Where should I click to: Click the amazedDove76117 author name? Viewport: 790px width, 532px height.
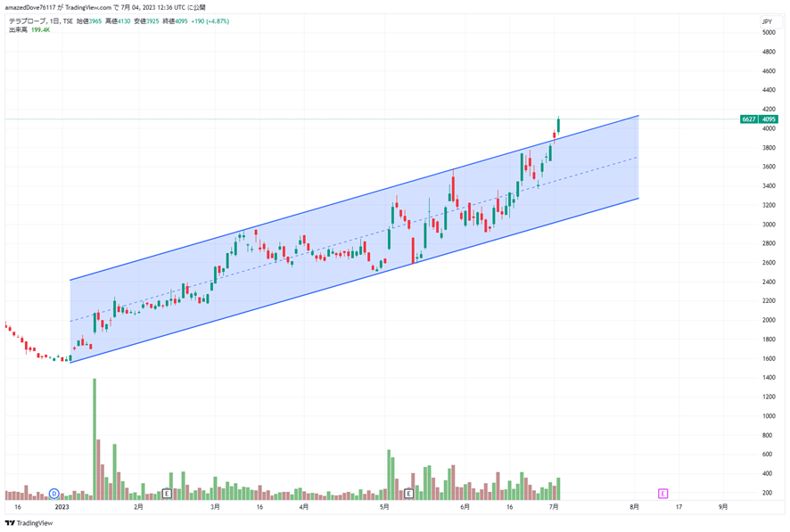coord(30,7)
